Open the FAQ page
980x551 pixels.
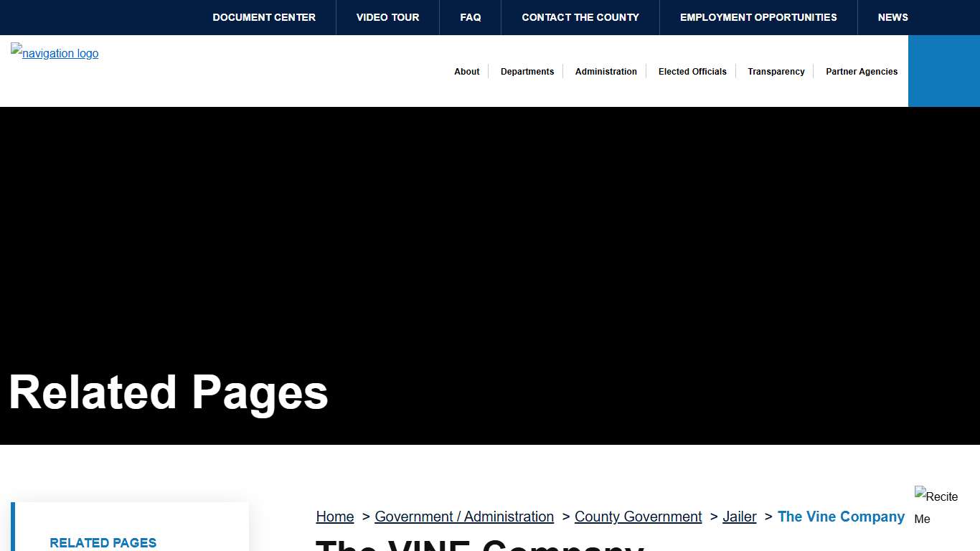coord(471,17)
